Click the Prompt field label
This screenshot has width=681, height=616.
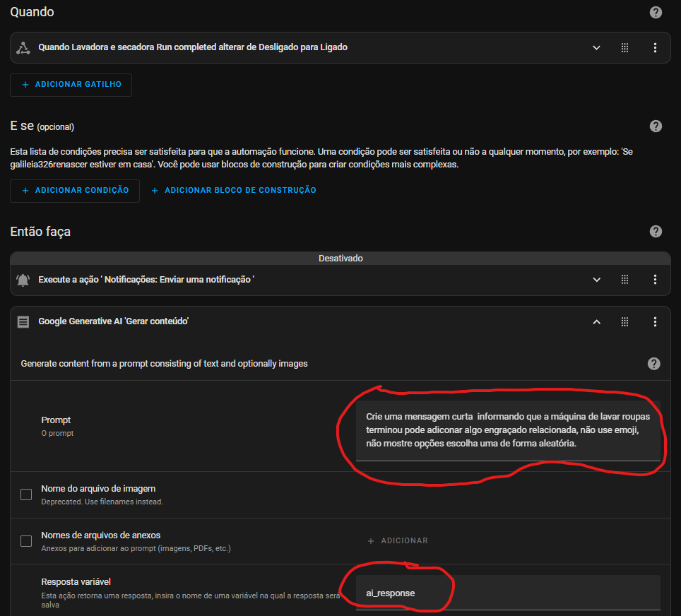tap(56, 420)
